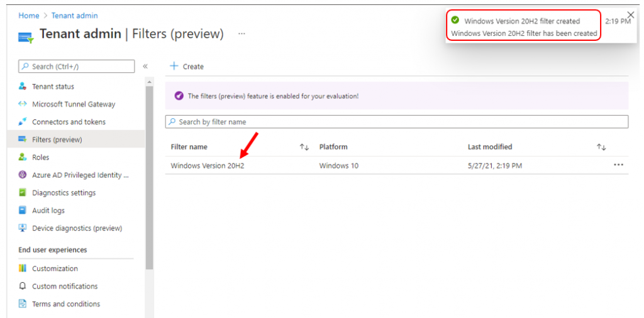
Task: Click the Diagnostics settings icon
Action: coord(23,192)
